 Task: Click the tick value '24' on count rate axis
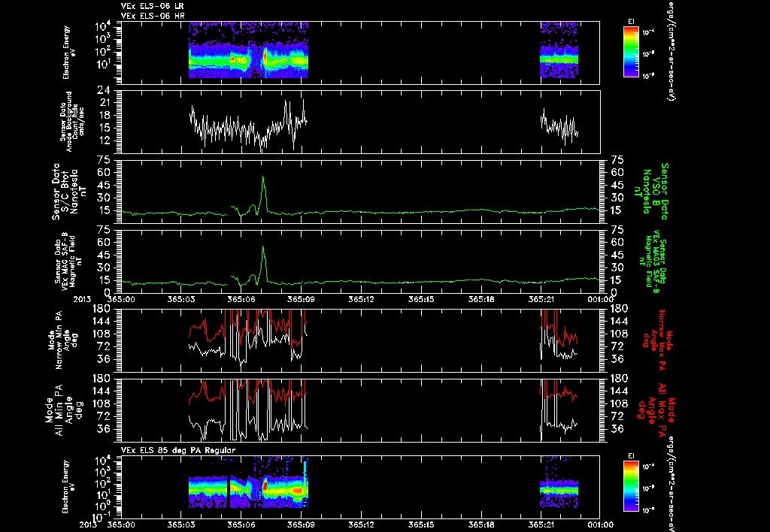(x=104, y=90)
